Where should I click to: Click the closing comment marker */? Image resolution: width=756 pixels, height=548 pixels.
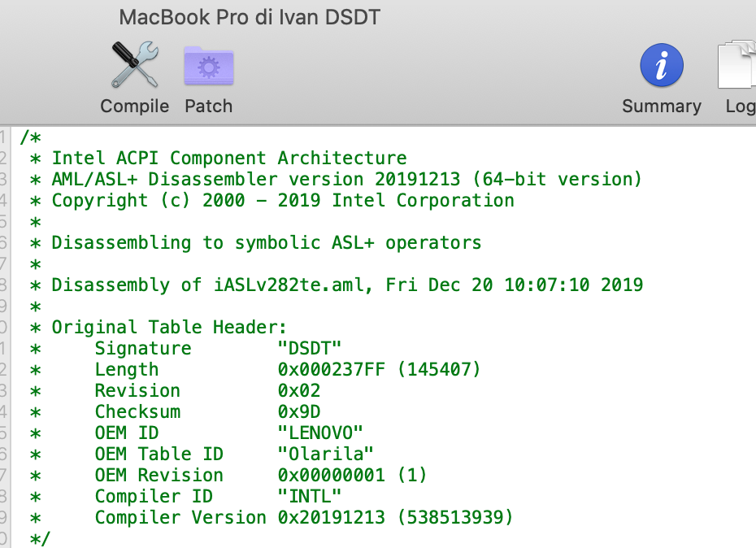click(x=40, y=539)
